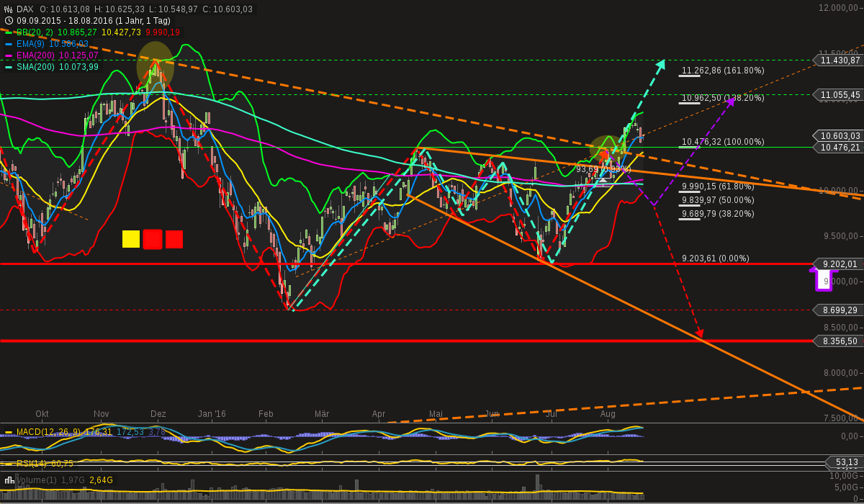This screenshot has width=864, height=504.
Task: Click the Volume(1) indicator label
Action: (36, 480)
